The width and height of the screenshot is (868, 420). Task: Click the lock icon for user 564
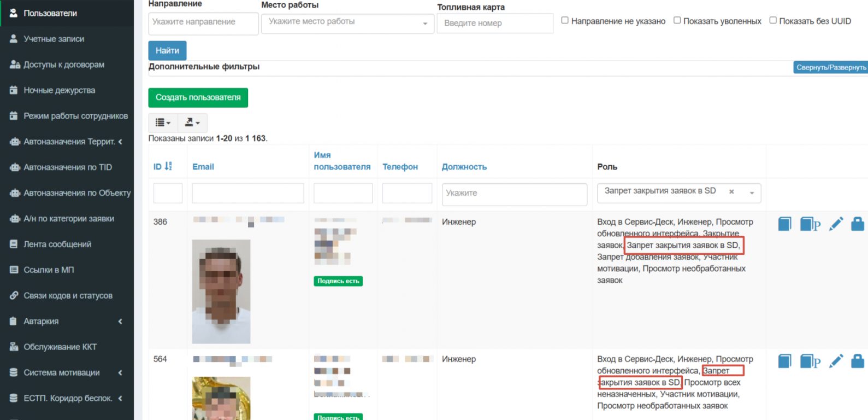(x=857, y=361)
